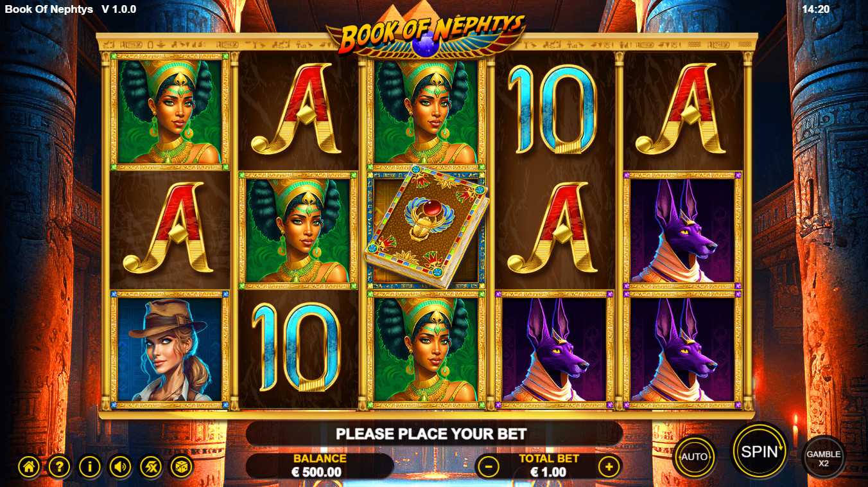Open the game info icon
Image resolution: width=868 pixels, height=487 pixels.
click(90, 466)
